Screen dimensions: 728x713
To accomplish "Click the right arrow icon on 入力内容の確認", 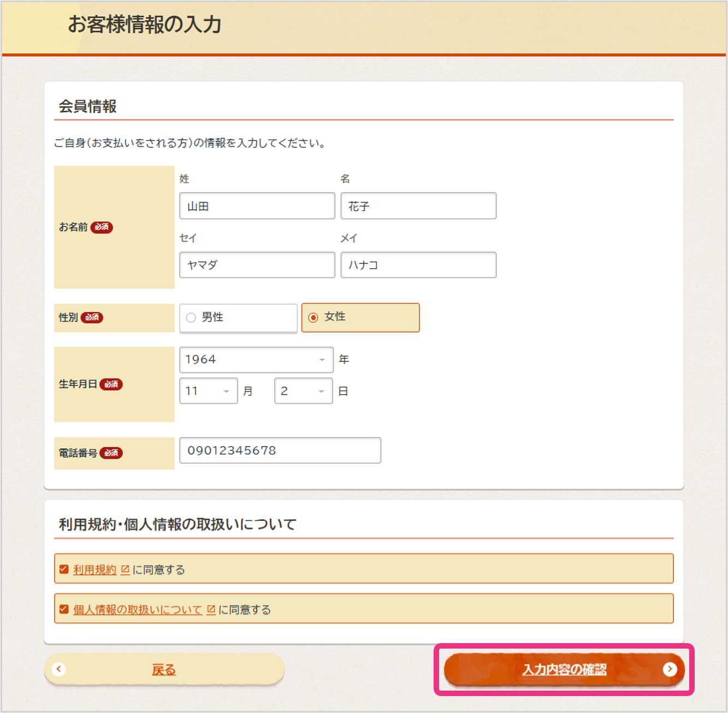I will (x=670, y=669).
